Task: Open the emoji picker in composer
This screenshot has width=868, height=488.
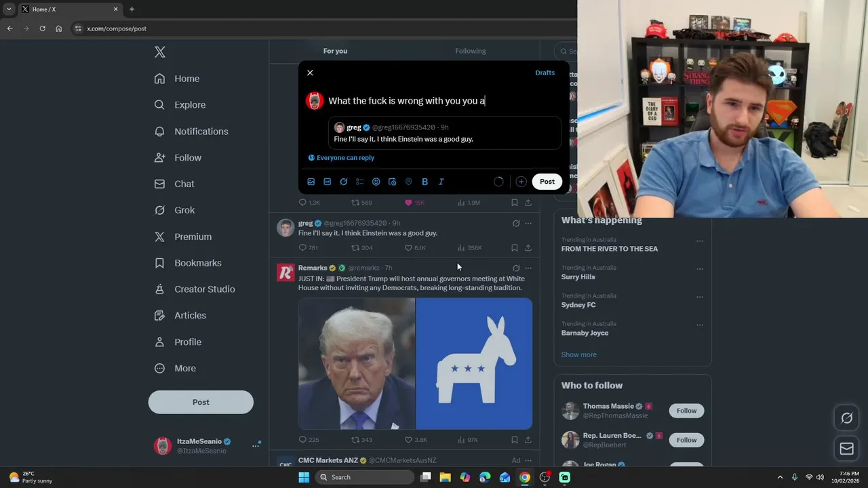Action: pyautogui.click(x=376, y=182)
